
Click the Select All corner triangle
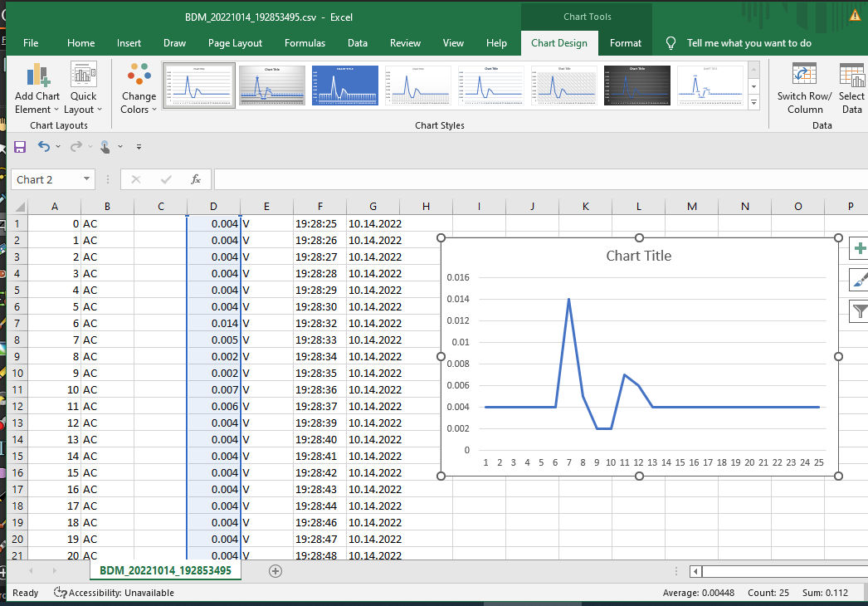point(20,207)
